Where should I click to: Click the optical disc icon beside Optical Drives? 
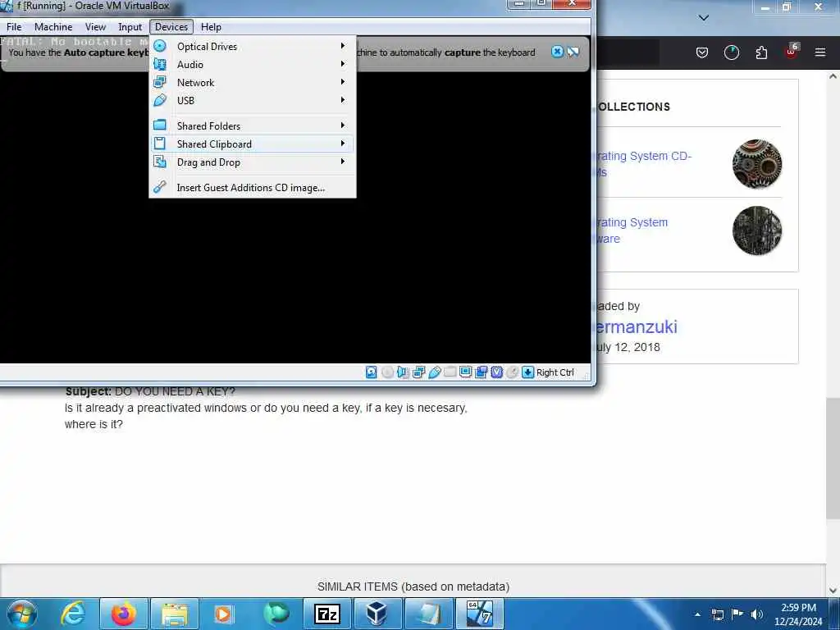(160, 46)
